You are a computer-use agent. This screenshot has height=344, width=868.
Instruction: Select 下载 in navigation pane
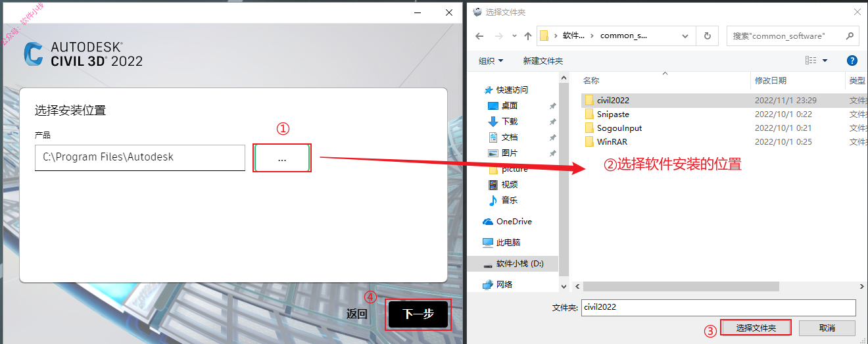click(510, 121)
